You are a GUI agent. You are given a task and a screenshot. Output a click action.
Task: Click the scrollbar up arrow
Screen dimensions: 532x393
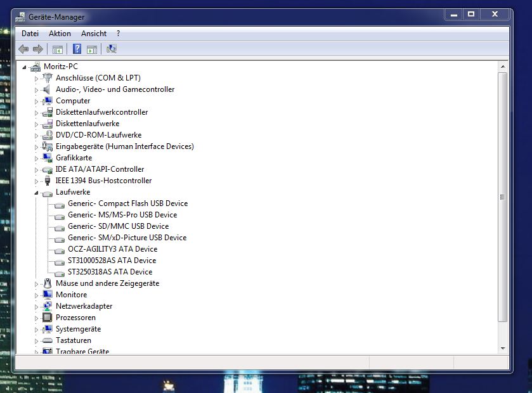503,67
